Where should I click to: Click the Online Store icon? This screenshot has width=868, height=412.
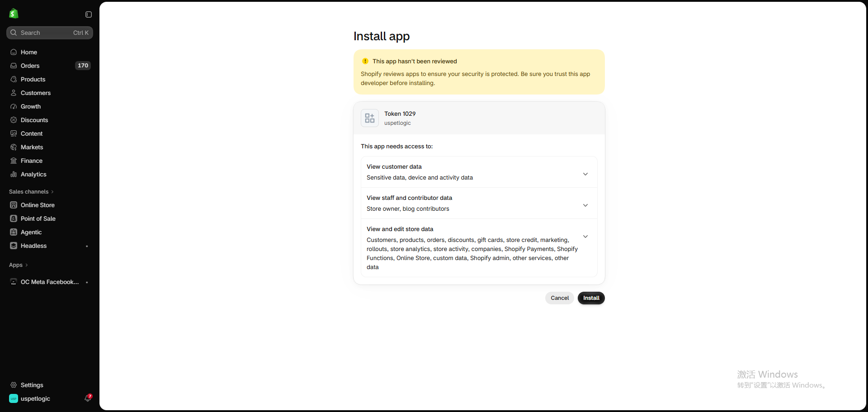14,205
